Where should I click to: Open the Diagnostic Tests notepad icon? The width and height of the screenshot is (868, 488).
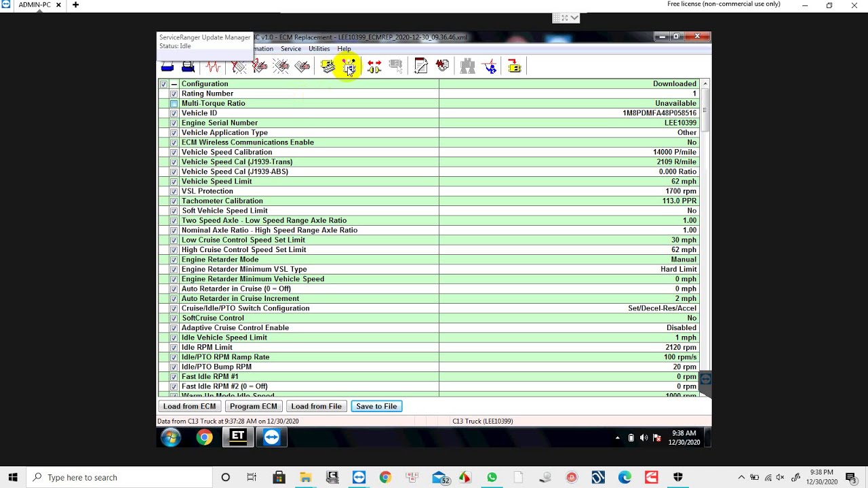421,66
